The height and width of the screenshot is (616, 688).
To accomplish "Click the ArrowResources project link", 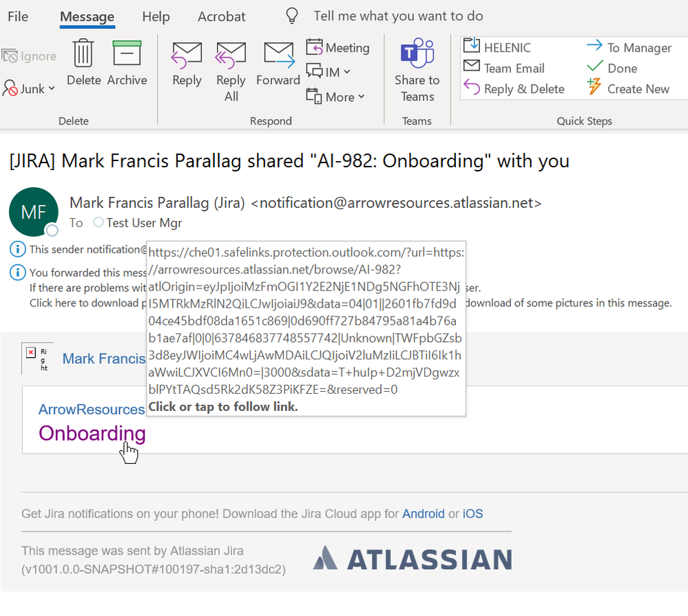I will click(x=92, y=409).
